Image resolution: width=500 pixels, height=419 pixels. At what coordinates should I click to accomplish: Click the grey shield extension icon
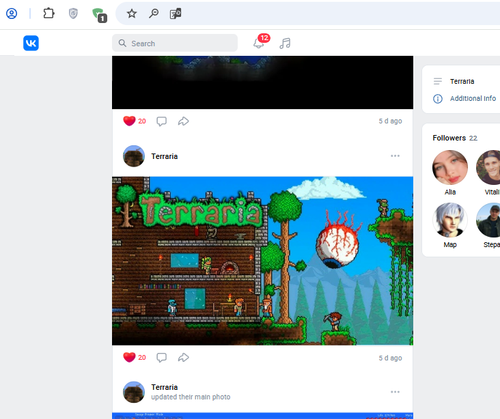(x=73, y=14)
